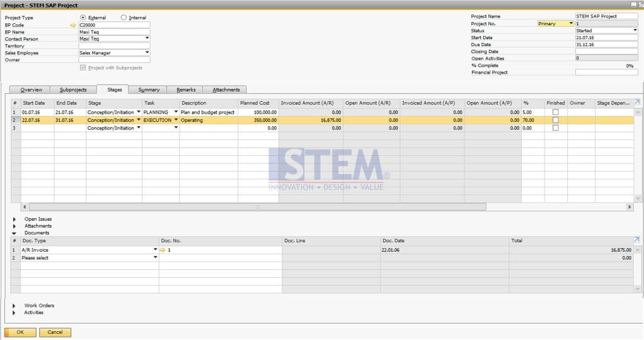Click start date cell 01.07.16
Screen dimensions: 644x340
(37, 112)
